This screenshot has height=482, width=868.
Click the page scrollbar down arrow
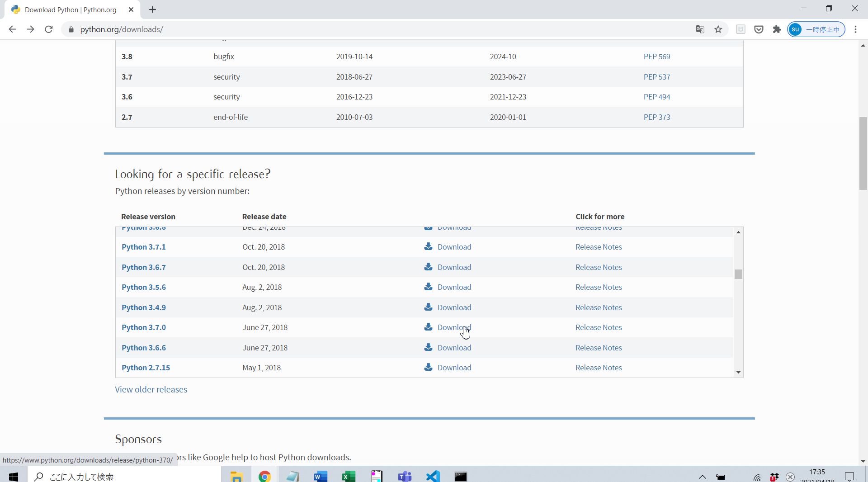point(863,461)
